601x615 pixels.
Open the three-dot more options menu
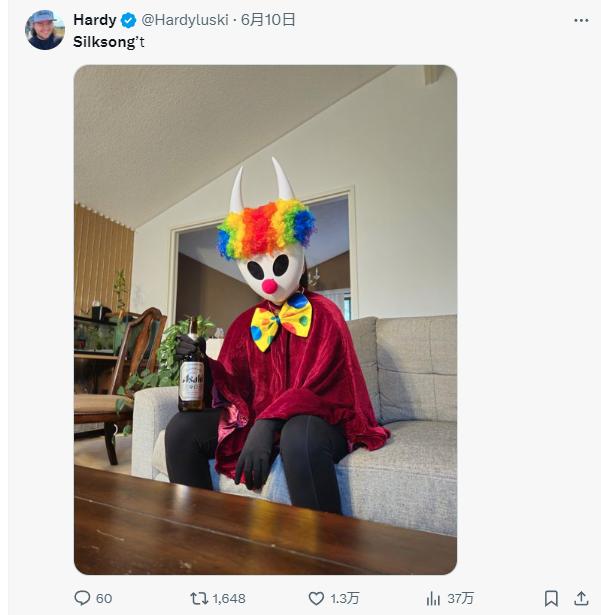coord(581,20)
